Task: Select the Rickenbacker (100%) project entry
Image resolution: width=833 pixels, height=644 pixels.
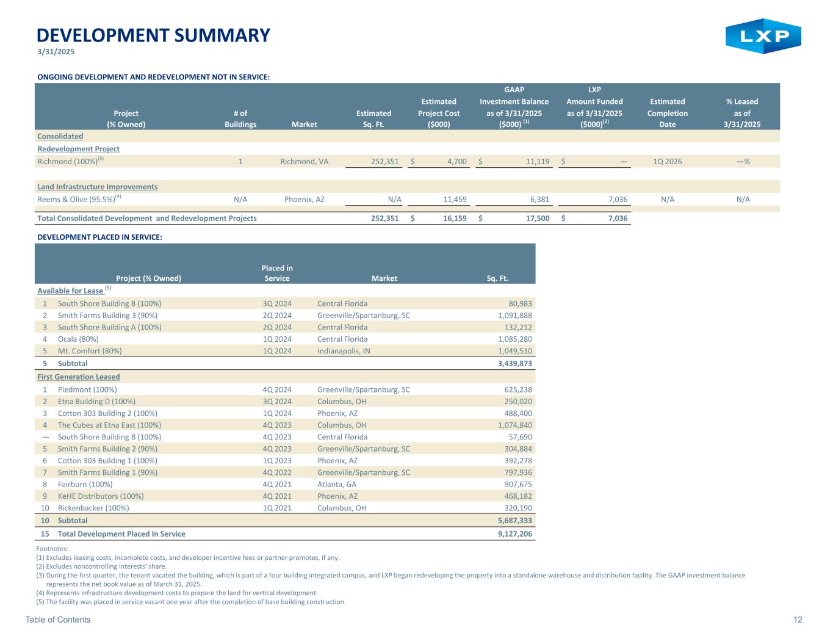Action: click(93, 508)
